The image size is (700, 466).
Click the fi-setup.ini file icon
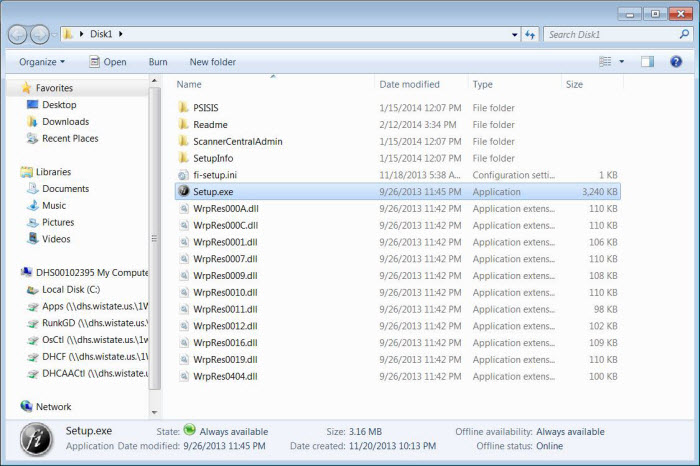click(183, 175)
